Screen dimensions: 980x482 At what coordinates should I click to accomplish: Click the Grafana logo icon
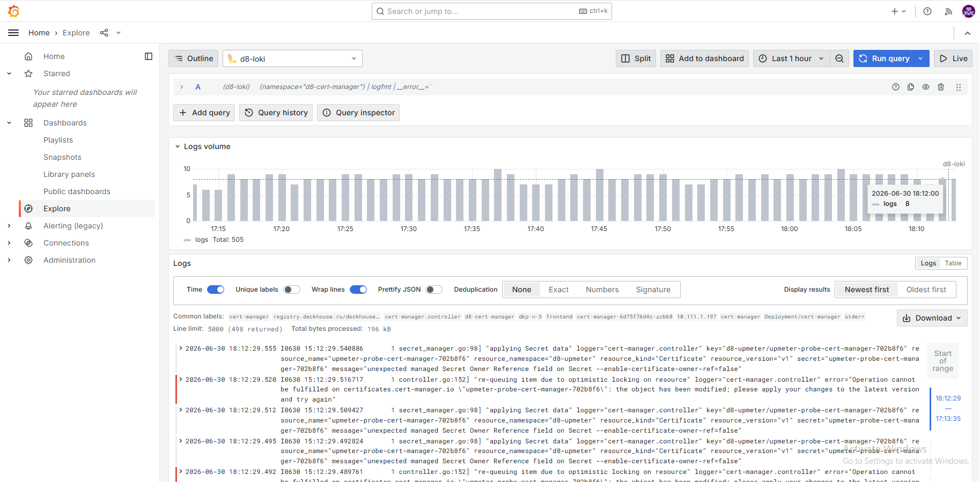[x=13, y=11]
